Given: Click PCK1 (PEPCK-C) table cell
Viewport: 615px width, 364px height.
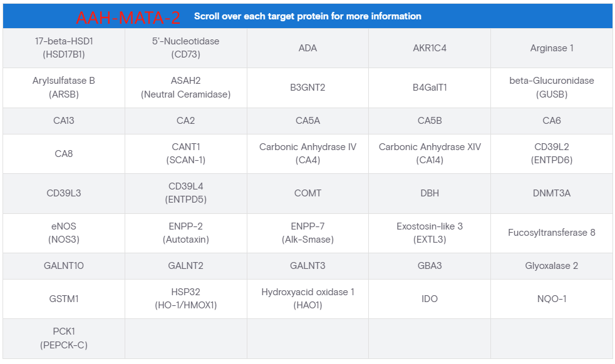Looking at the screenshot, I should click(x=64, y=338).
